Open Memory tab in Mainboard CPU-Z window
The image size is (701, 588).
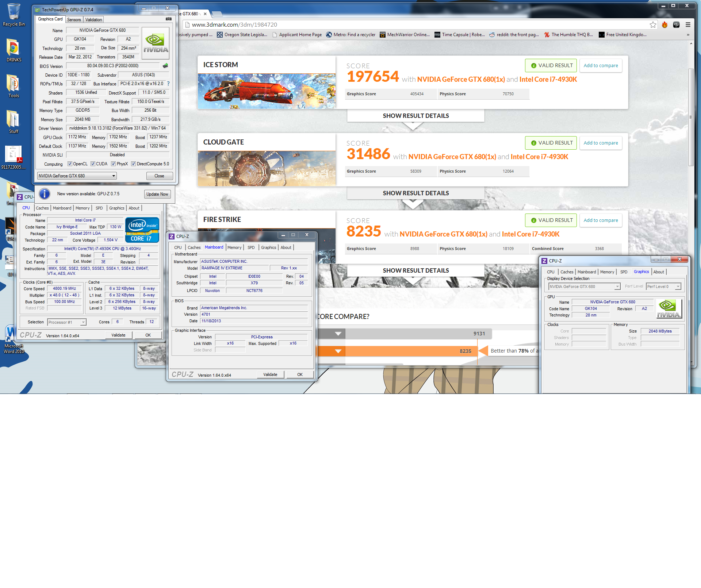pyautogui.click(x=234, y=247)
